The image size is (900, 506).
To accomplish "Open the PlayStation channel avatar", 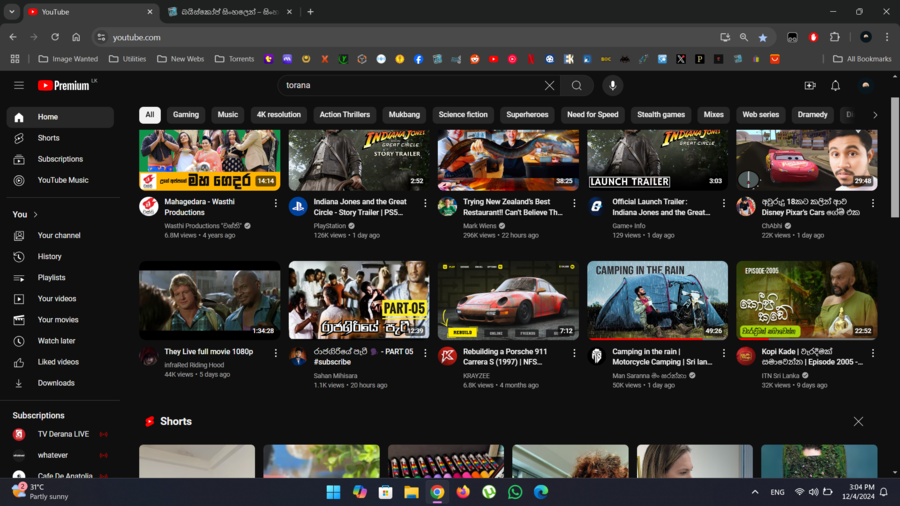I will 298,207.
